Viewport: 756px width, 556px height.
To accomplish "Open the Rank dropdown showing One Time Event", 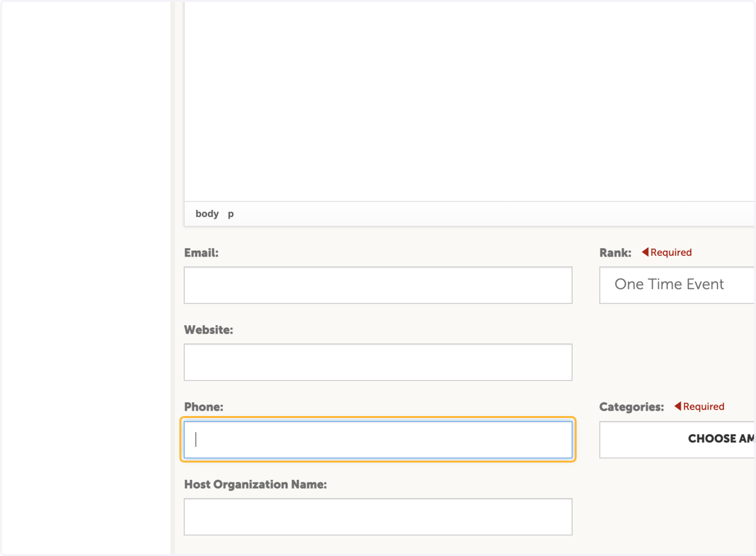I will pos(677,285).
